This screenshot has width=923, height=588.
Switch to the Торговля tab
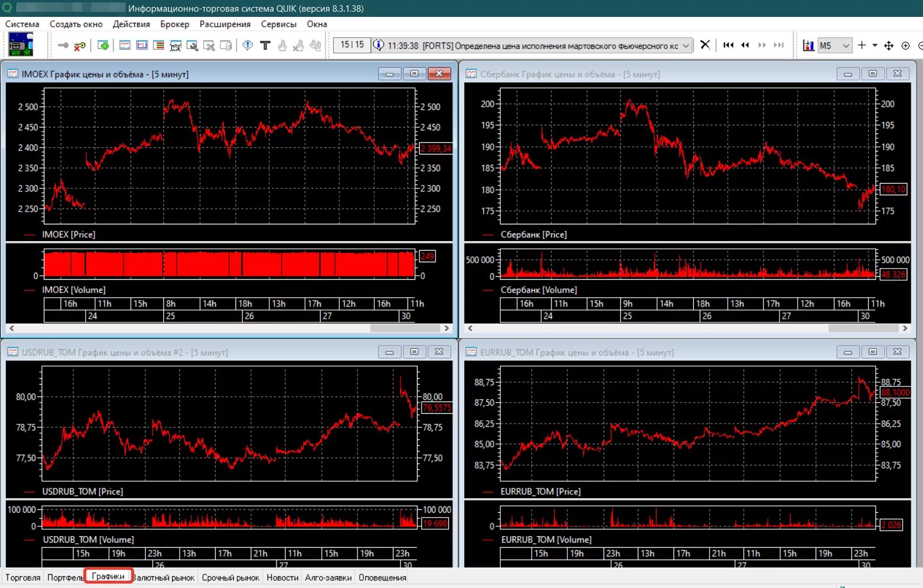click(x=23, y=578)
